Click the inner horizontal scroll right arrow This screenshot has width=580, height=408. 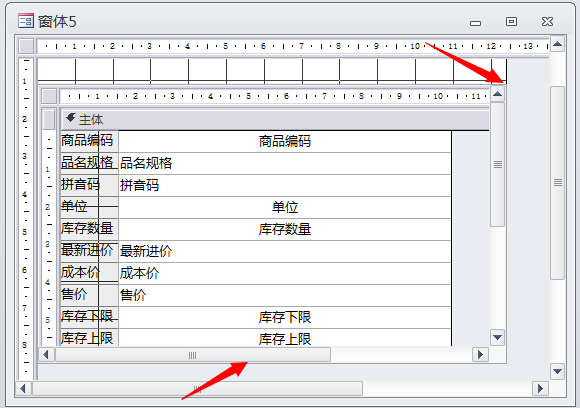pos(480,355)
